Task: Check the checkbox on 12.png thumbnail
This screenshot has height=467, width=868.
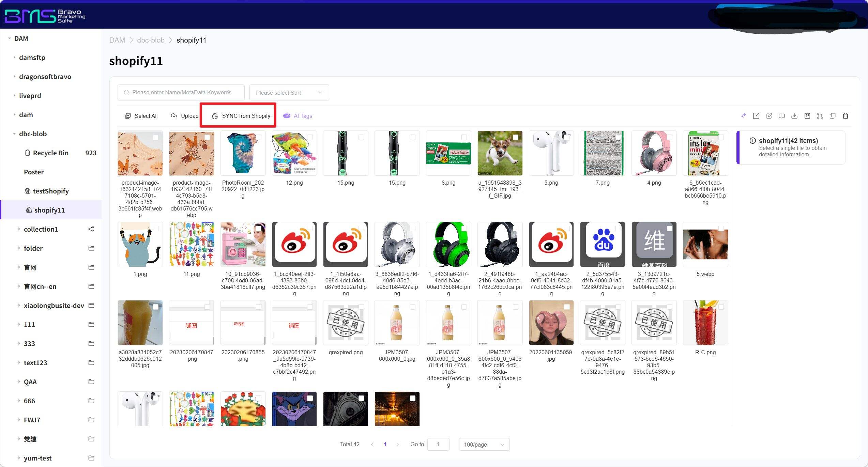Action: coord(310,137)
